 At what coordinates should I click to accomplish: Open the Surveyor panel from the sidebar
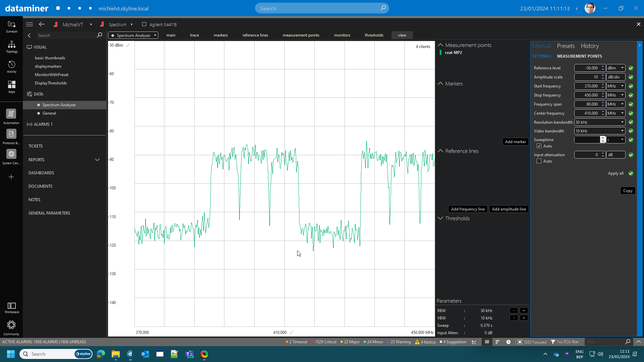[11, 25]
